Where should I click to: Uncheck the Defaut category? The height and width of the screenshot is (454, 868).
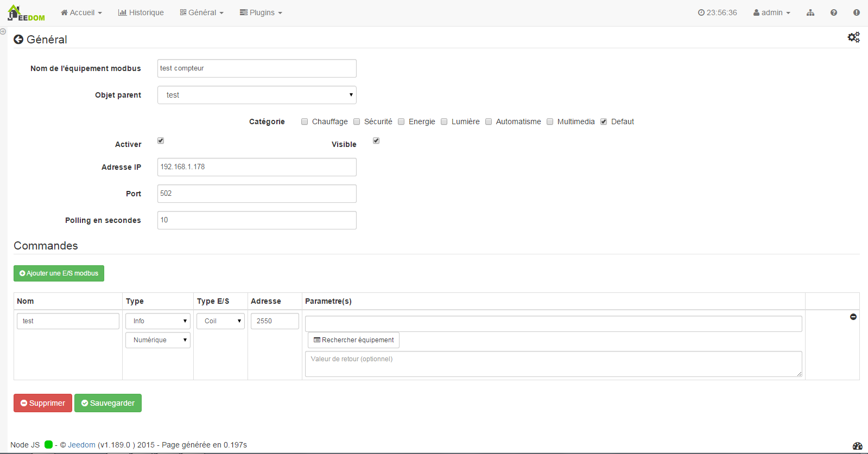(604, 122)
